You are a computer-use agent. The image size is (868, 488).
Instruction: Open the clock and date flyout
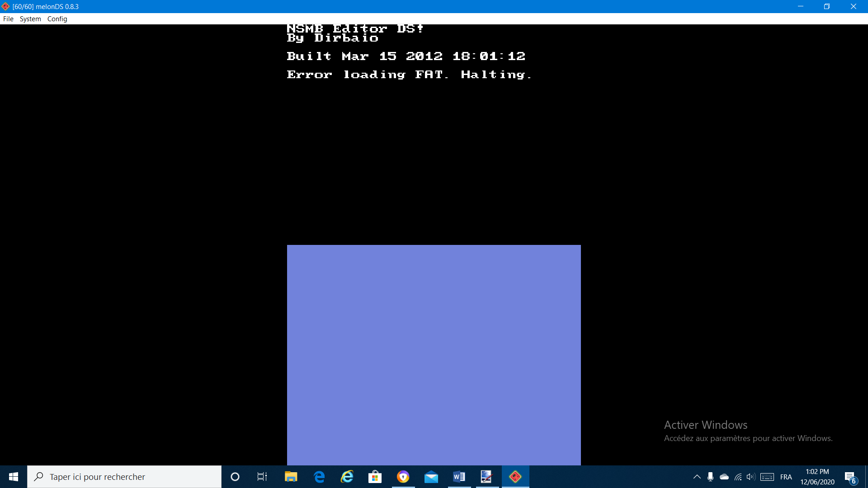click(x=817, y=477)
